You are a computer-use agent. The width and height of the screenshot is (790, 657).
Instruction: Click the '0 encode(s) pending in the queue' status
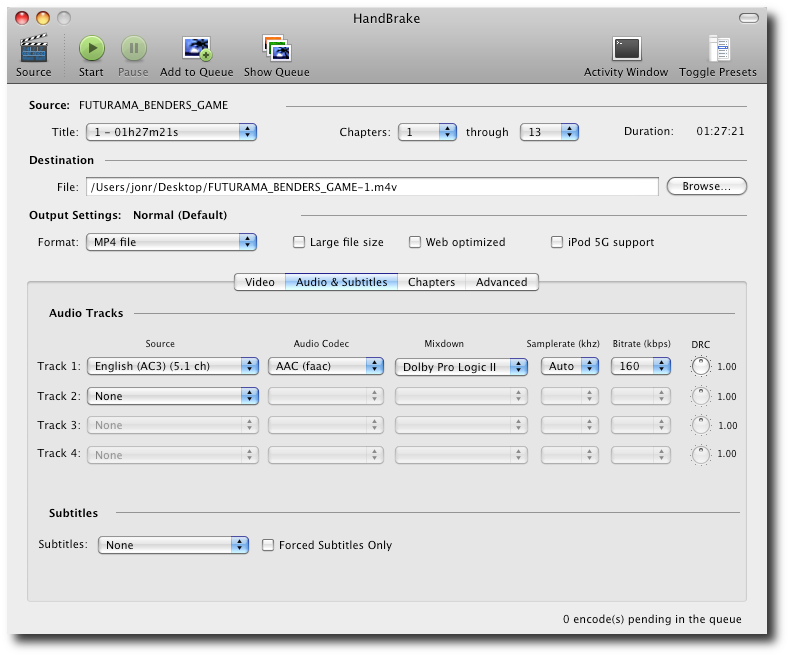coord(652,619)
